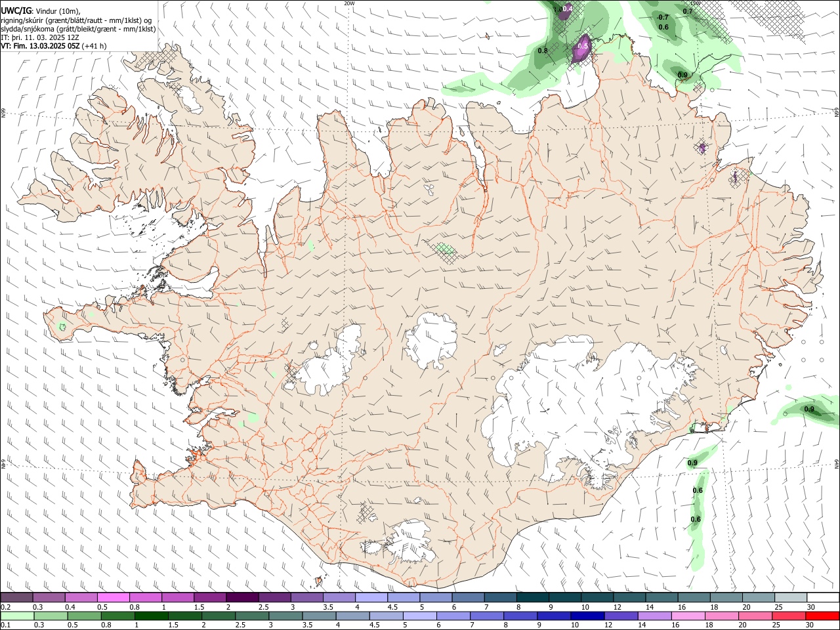Click the deep blue lower swatch labeled 10
Viewport: 840px width, 630px height.
coord(587,616)
